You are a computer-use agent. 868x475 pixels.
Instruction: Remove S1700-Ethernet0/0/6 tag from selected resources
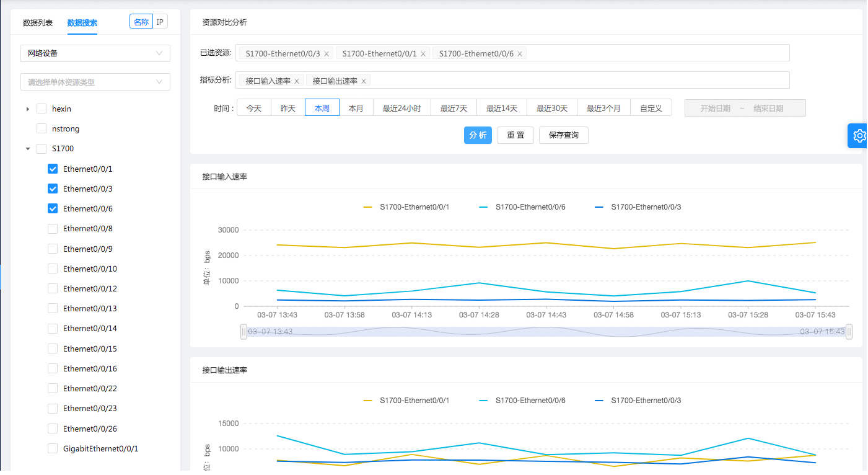520,54
